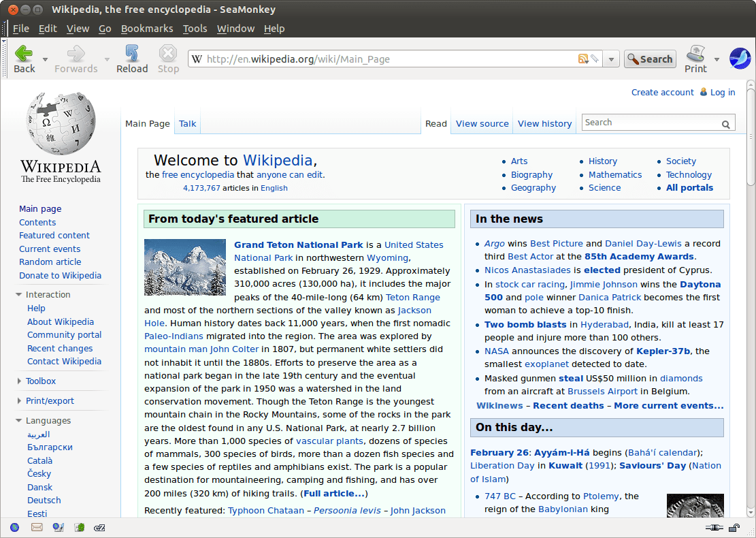Click the ancient coin thumbnail image

click(x=695, y=505)
